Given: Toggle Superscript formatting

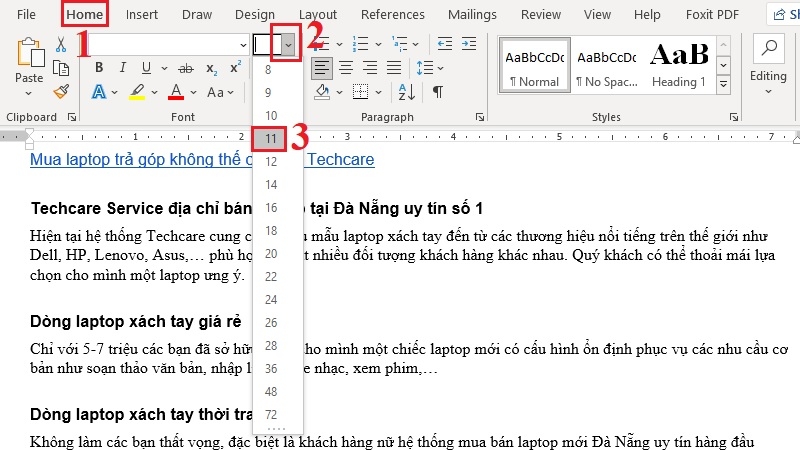Looking at the screenshot, I should tap(235, 67).
